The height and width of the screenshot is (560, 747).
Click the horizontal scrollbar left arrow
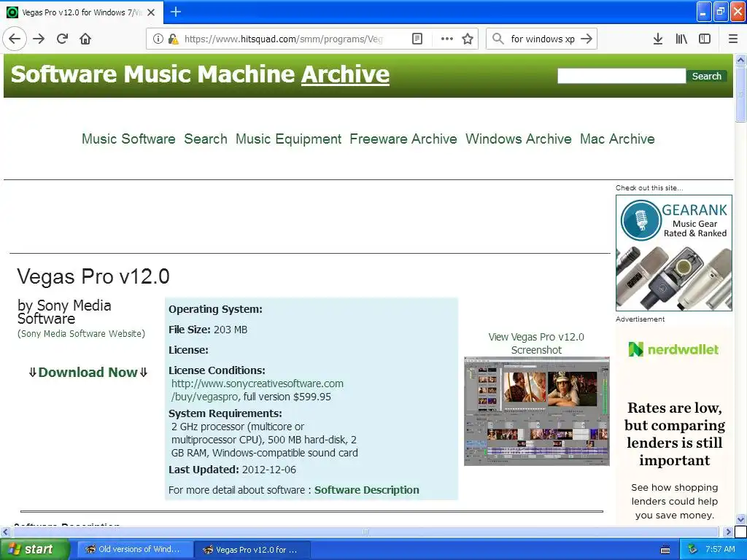[6, 532]
